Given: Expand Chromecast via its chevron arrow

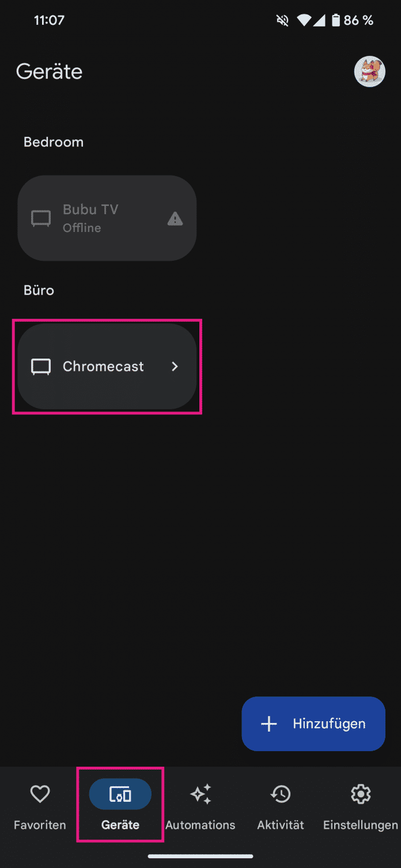Looking at the screenshot, I should pos(175,367).
